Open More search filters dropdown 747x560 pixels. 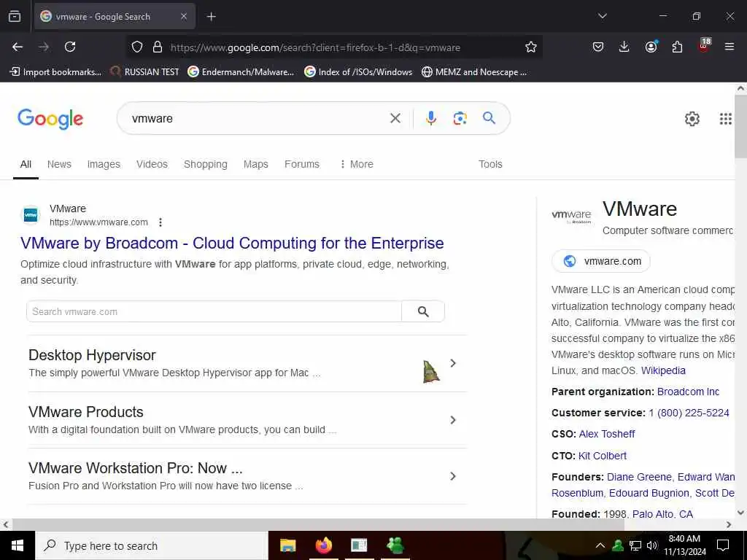click(356, 164)
